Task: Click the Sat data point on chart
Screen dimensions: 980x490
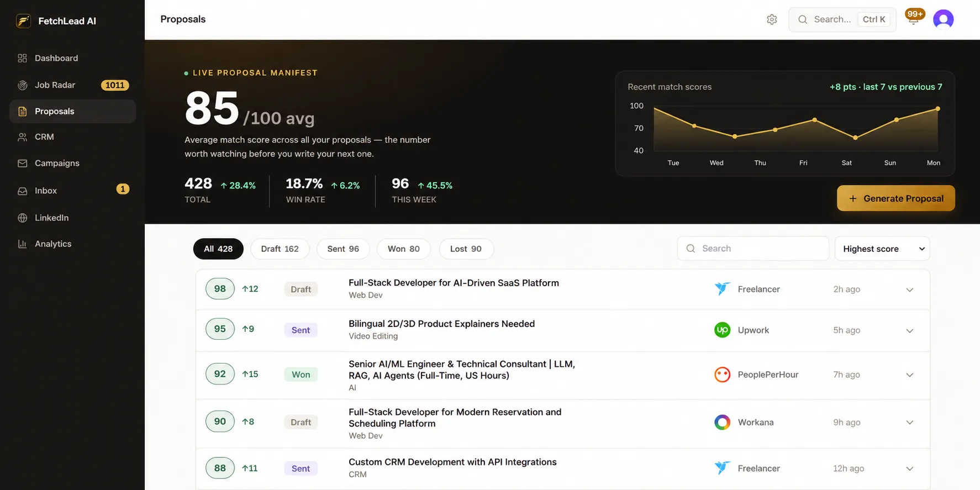Action: click(x=855, y=138)
